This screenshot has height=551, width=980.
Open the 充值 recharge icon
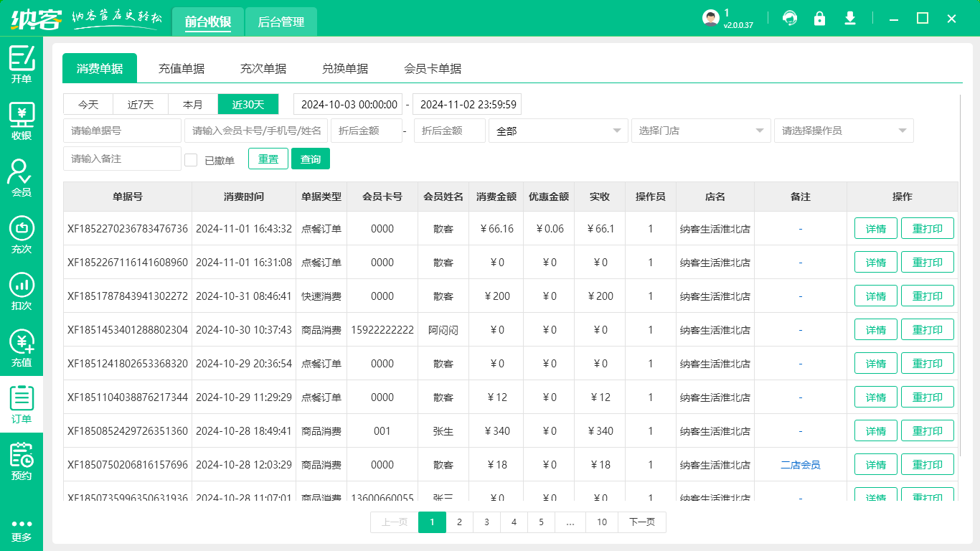point(22,348)
